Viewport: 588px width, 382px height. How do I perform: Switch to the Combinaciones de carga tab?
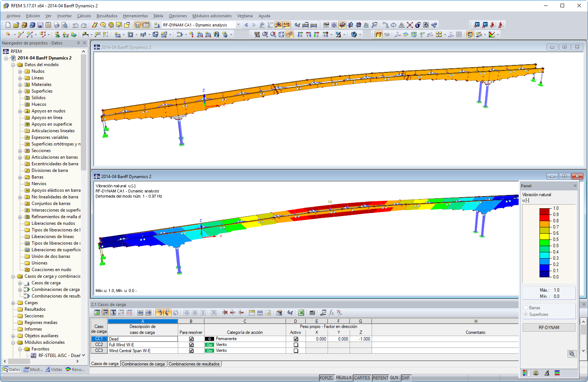(x=144, y=364)
